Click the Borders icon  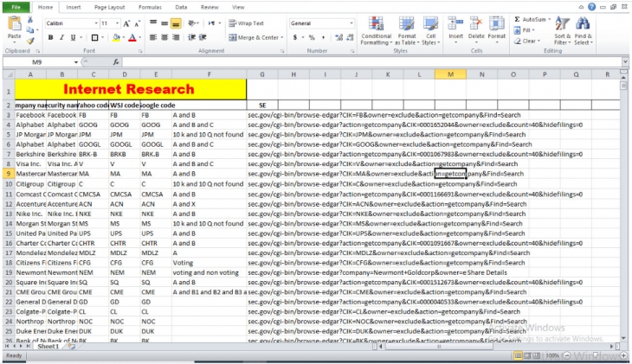click(x=94, y=37)
